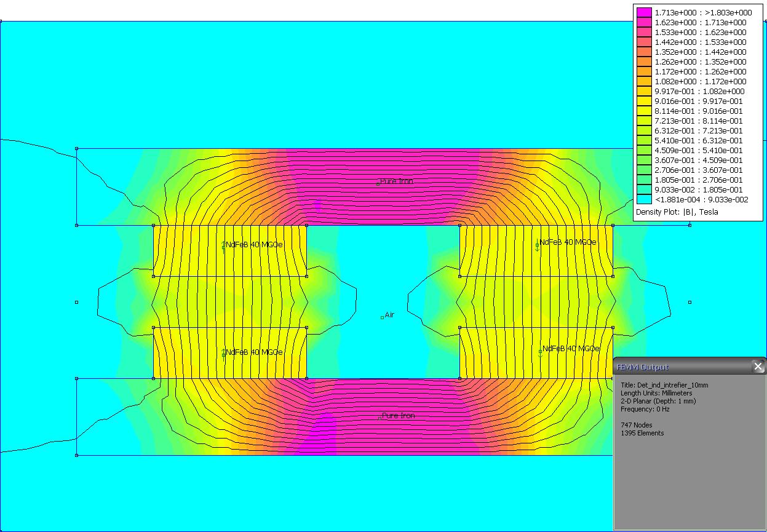Click the '747 Nodes' text
This screenshot has width=767, height=532.
coord(637,425)
